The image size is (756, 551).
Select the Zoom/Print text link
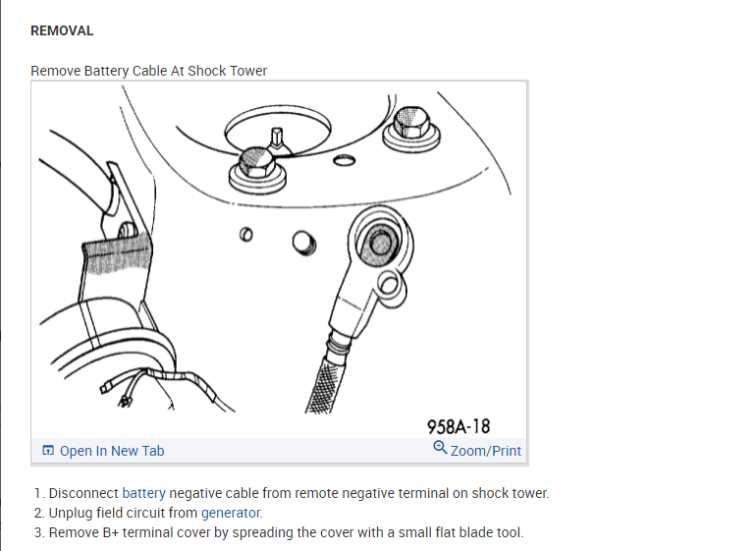click(486, 451)
